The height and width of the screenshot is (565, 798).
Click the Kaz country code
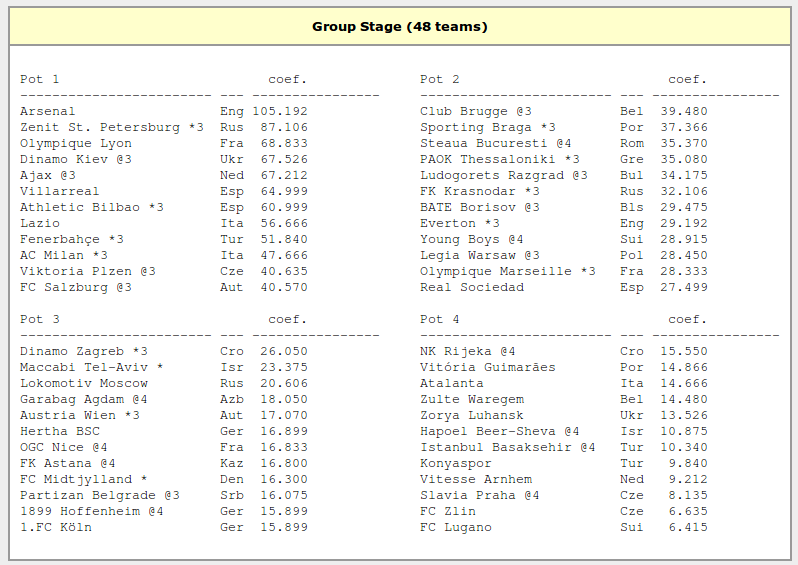[x=232, y=463]
